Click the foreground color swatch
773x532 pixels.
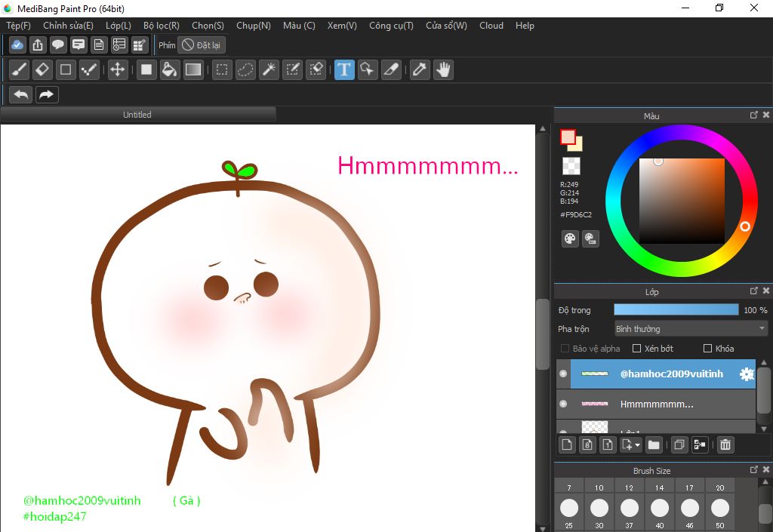(x=568, y=137)
